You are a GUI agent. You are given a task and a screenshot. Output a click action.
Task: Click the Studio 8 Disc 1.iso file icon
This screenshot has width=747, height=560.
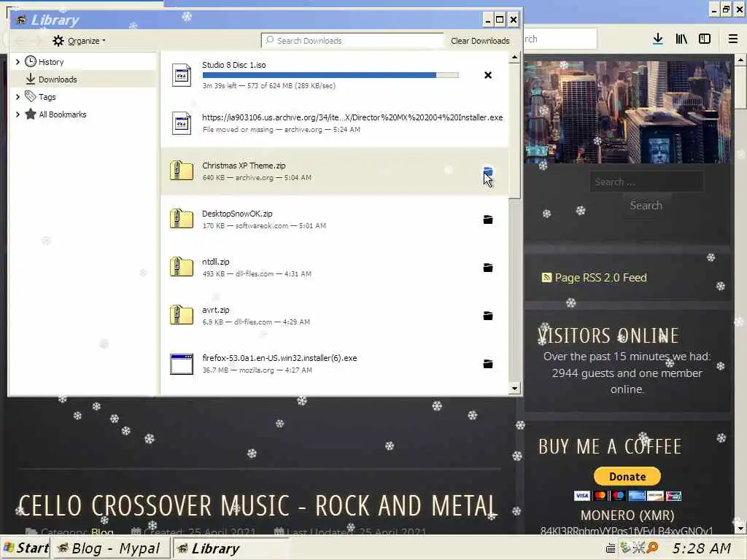tap(182, 75)
